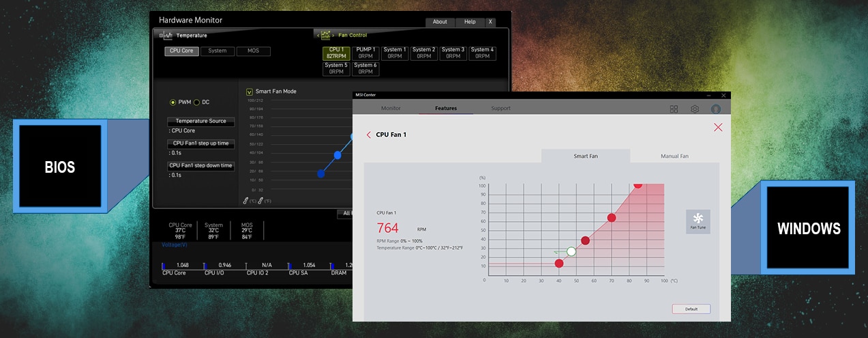868x338 pixels.
Task: Open CPU Fan1 step up time setting
Action: [x=200, y=143]
